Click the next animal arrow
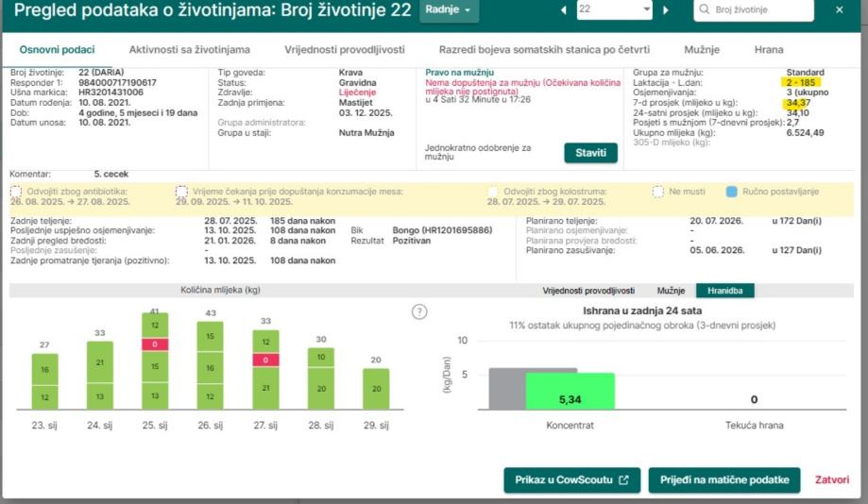The height and width of the screenshot is (504, 868). click(665, 9)
